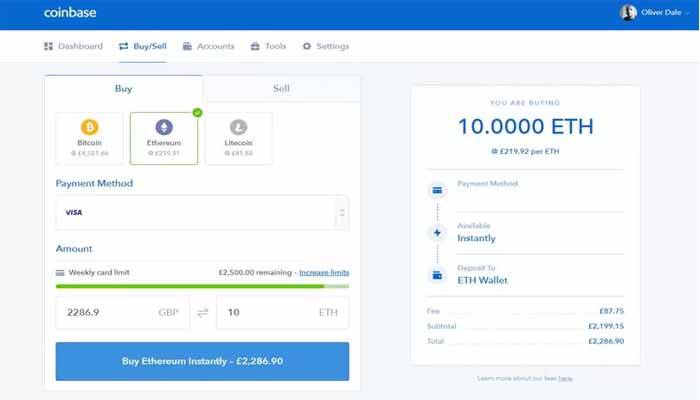The image size is (700, 400).
Task: Click the Tools briefcase icon
Action: click(x=255, y=46)
